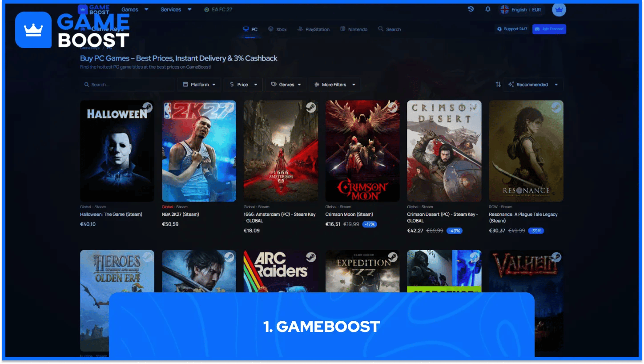This screenshot has height=364, width=644.
Task: Click the Join Discord button
Action: [549, 29]
